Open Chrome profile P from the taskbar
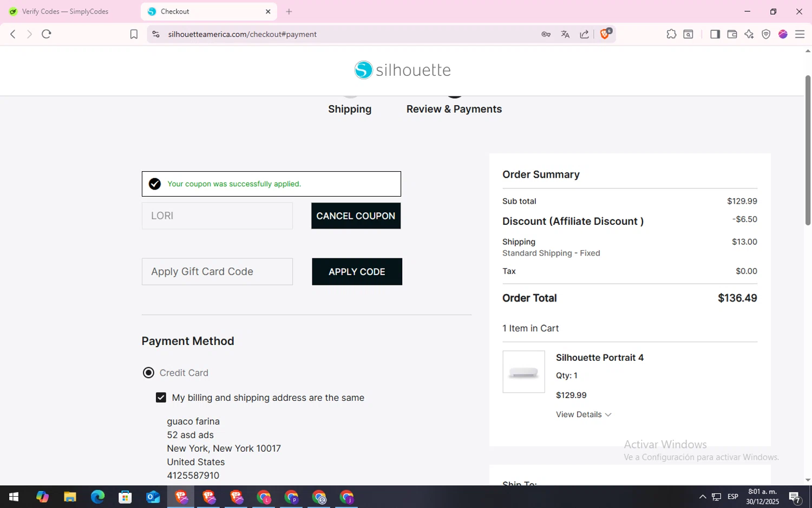This screenshot has height=508, width=812. click(291, 497)
